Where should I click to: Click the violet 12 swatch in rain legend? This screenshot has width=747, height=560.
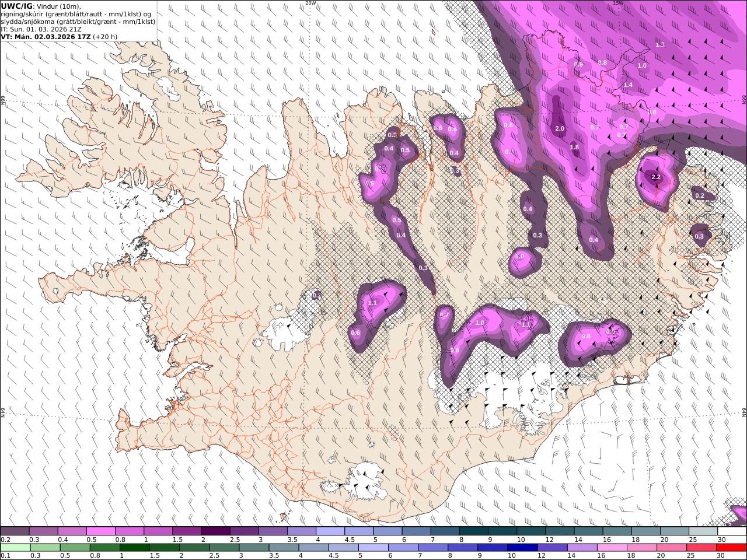coord(553,547)
